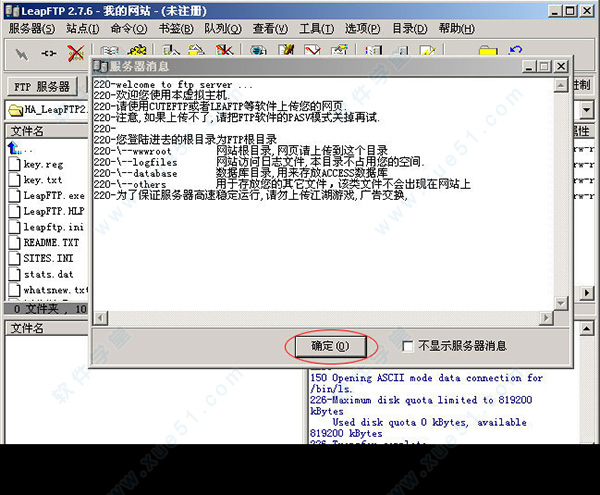Click the 文件名 column header in local list
The height and width of the screenshot is (495, 600).
click(47, 131)
